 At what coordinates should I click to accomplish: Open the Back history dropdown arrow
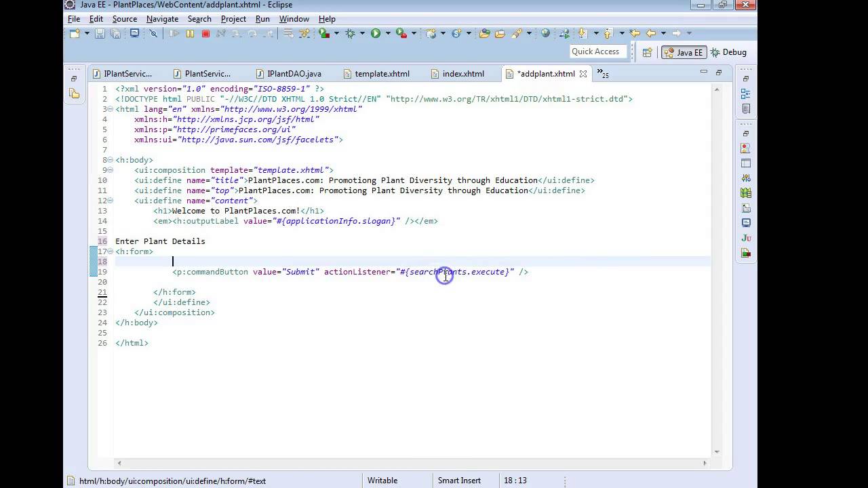[x=663, y=33]
